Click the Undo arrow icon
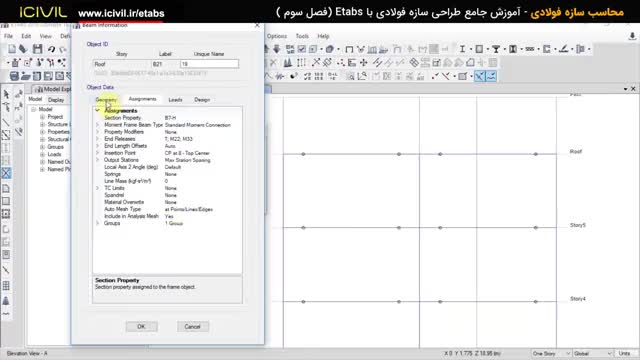 click(51, 49)
